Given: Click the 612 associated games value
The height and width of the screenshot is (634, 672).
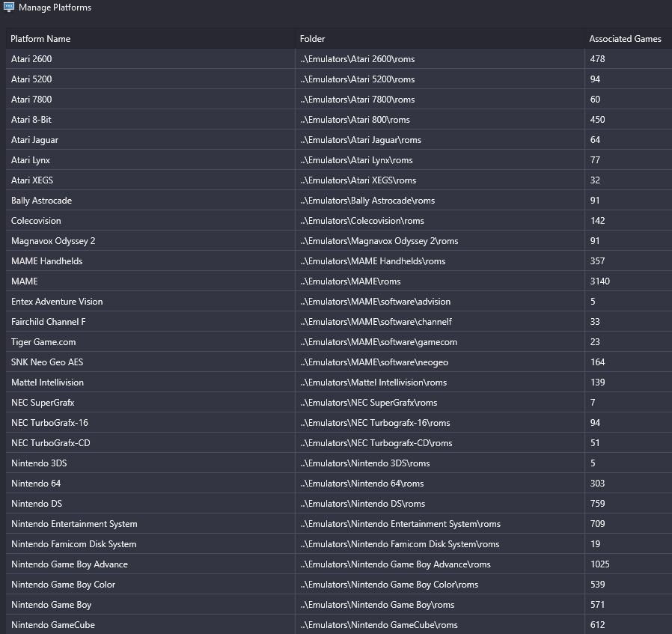Looking at the screenshot, I should (x=597, y=624).
